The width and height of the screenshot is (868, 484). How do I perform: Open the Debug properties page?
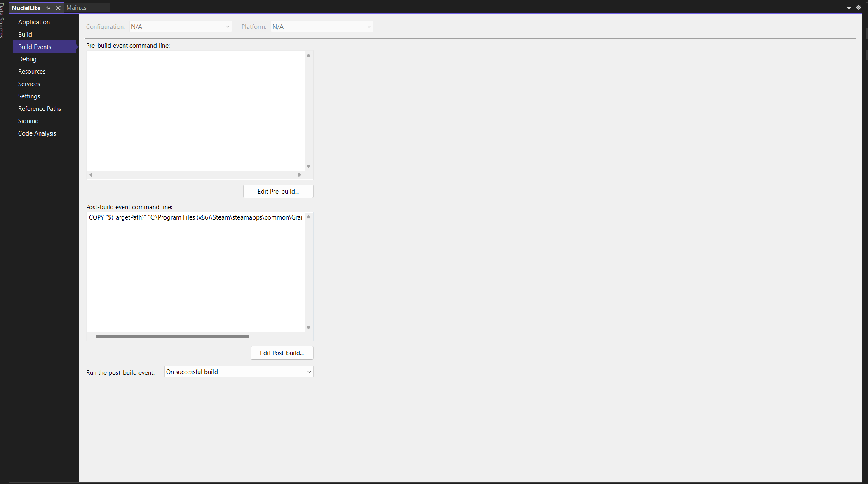click(27, 59)
